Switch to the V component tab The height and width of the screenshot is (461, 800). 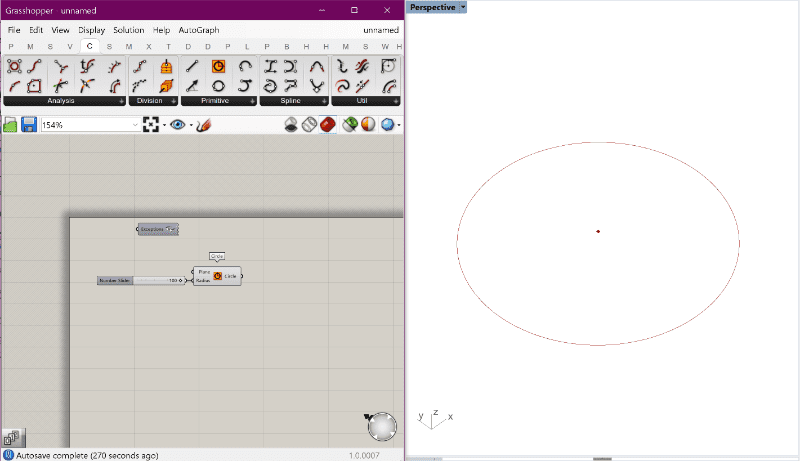70,46
